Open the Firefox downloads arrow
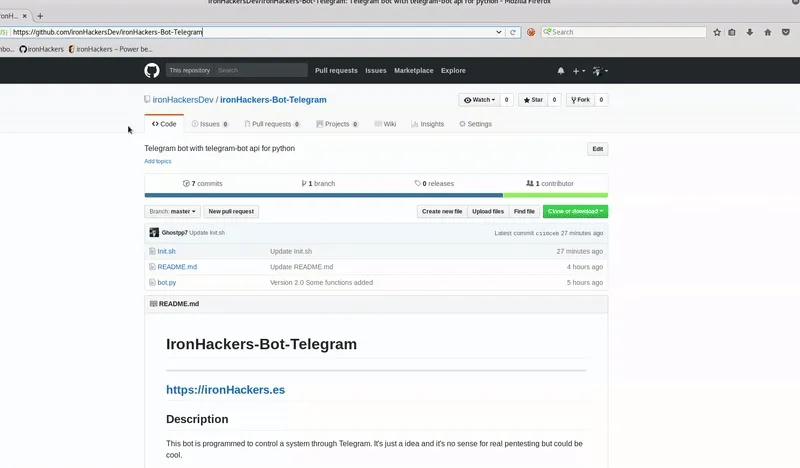The width and height of the screenshot is (800, 468). click(x=750, y=32)
